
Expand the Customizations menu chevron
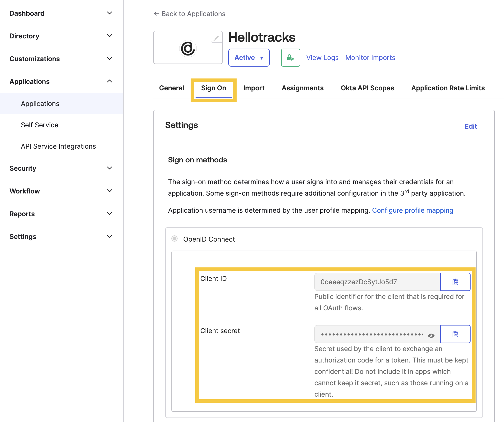point(110,59)
